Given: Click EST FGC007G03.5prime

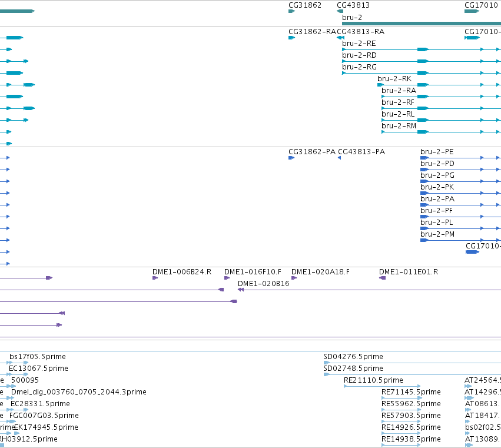Looking at the screenshot, I should [44, 416].
